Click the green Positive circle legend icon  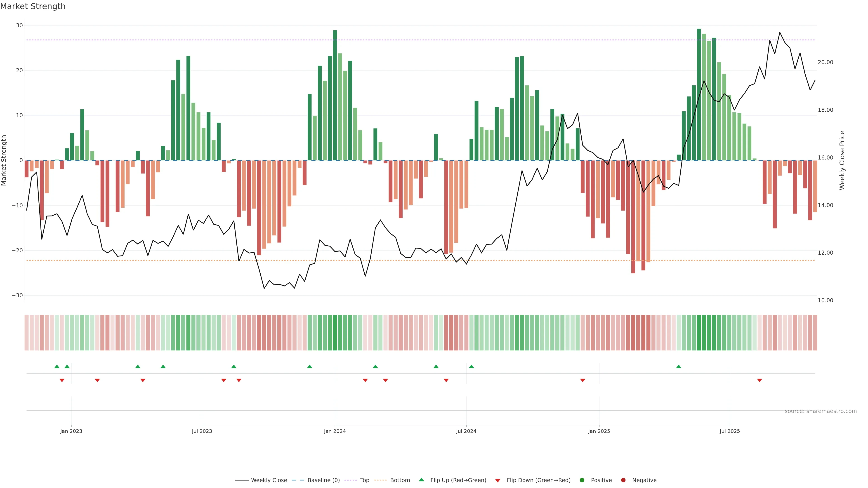tap(582, 480)
